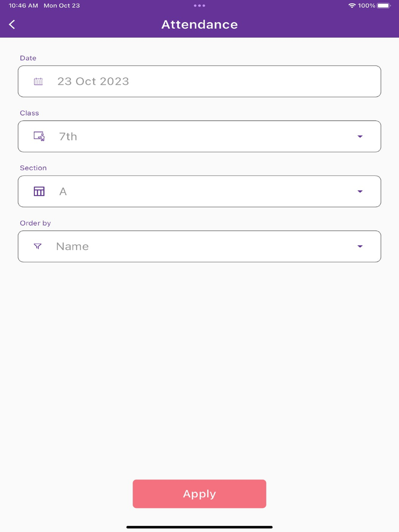Open the date picker showing 23 Oct 2023
The image size is (399, 532).
[x=199, y=81]
